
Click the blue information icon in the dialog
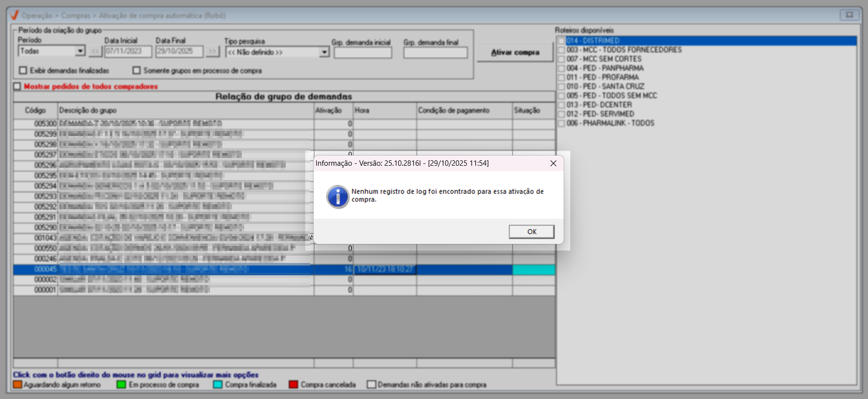pyautogui.click(x=338, y=197)
